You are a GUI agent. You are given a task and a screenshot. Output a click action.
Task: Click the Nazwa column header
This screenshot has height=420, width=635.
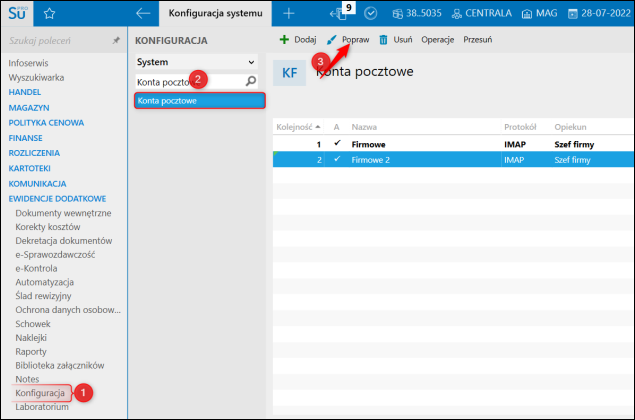pos(364,127)
